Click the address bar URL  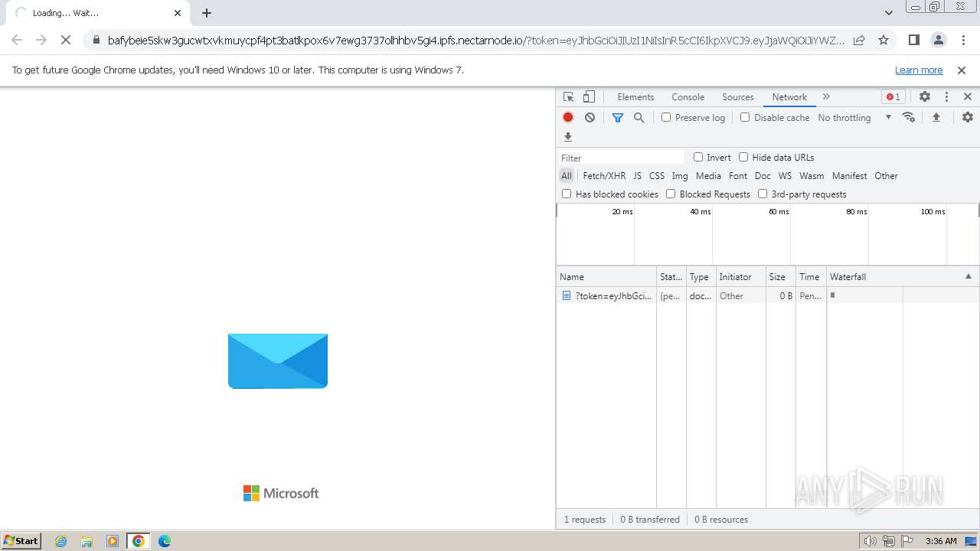point(476,41)
